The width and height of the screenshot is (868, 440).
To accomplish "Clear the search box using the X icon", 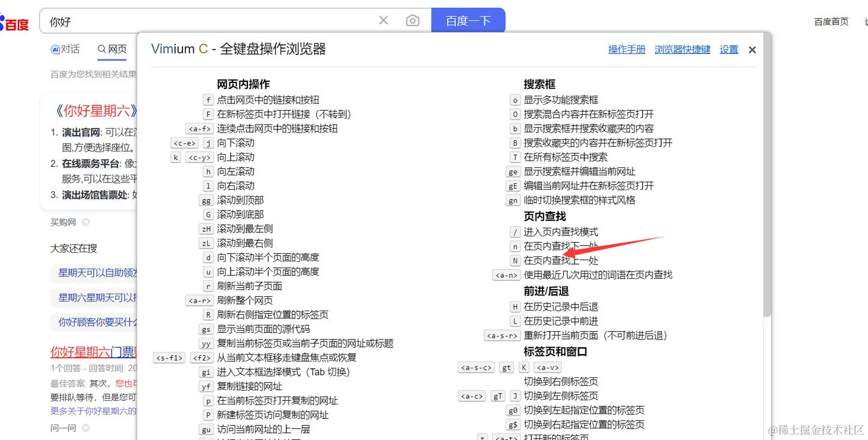I will point(383,20).
